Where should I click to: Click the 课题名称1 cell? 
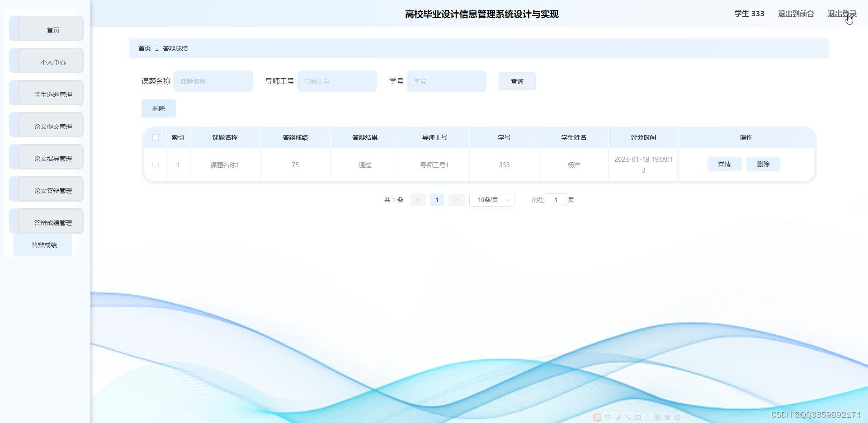pos(225,165)
